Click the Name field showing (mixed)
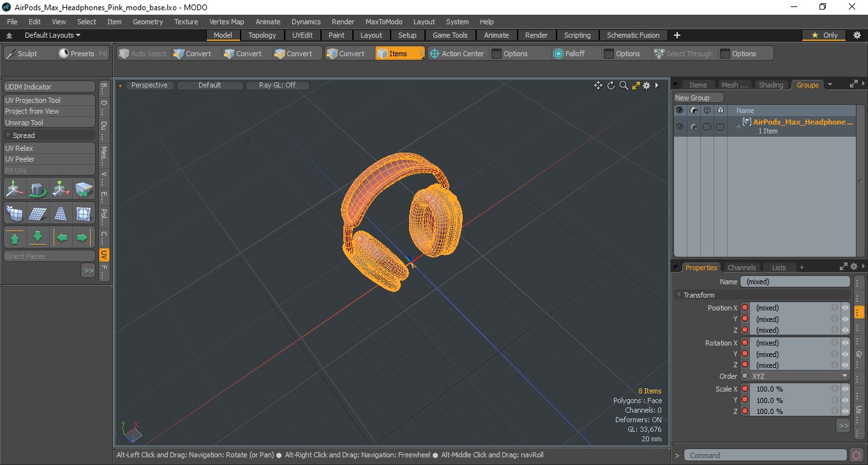Screen dimensions: 868x465 (x=795, y=282)
